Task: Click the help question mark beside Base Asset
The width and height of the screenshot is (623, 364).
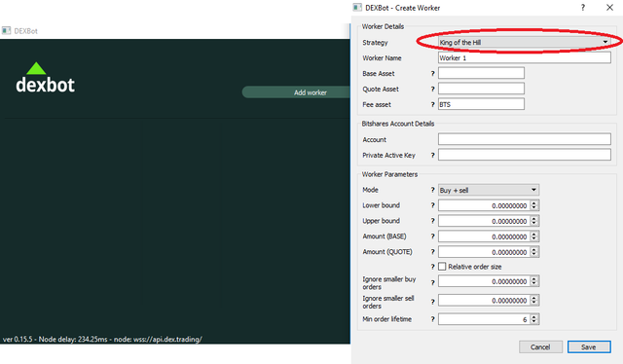Action: coord(432,73)
